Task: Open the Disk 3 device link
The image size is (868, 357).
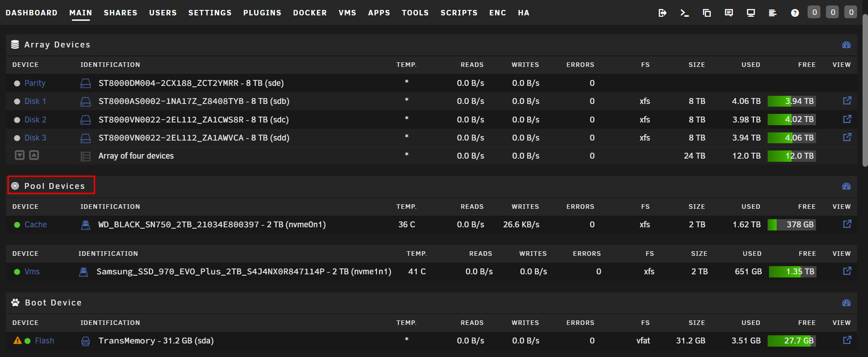Action: tap(35, 138)
